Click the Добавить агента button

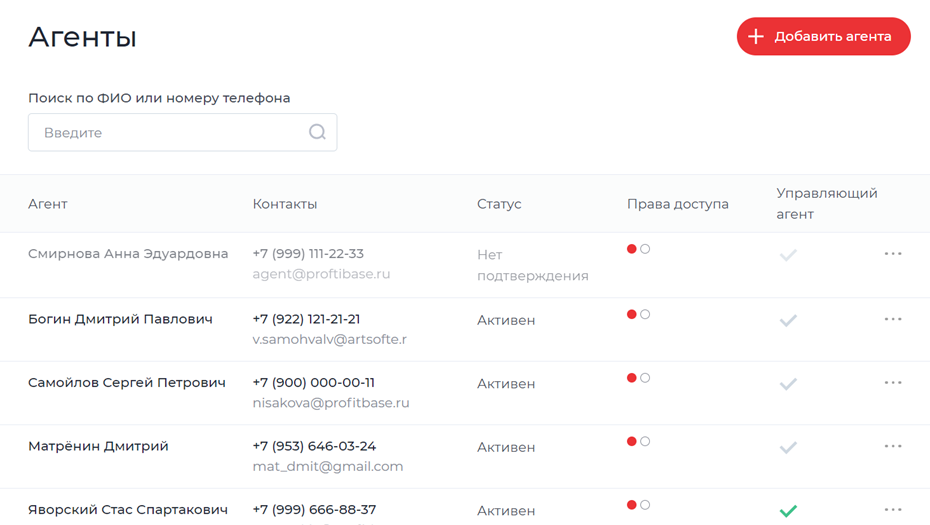point(823,36)
